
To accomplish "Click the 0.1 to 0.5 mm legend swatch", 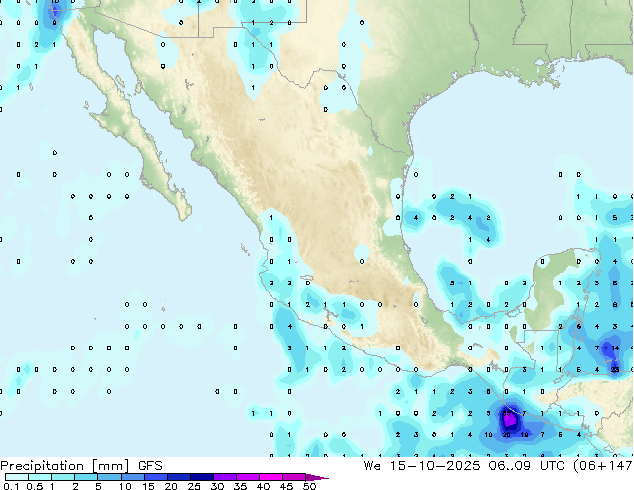I will click(17, 477).
